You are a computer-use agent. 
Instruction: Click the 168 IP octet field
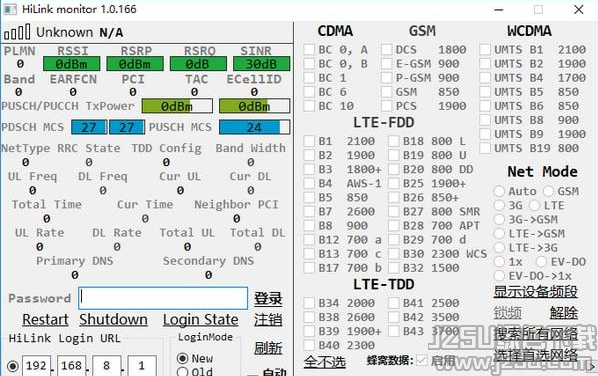(71, 366)
